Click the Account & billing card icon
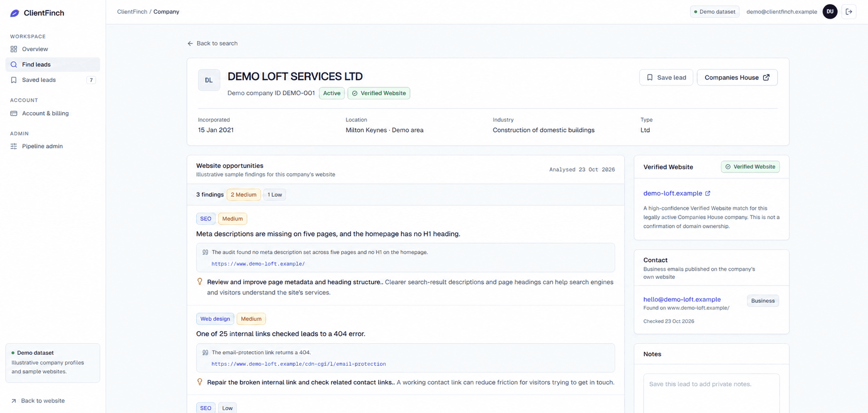 click(x=14, y=113)
